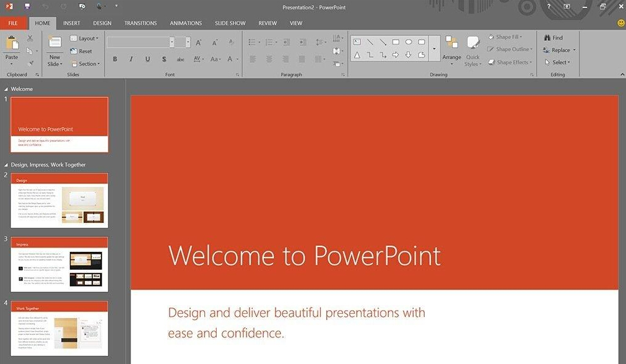The width and height of the screenshot is (626, 364).
Task: Switch to the SLIDE SHOW tab
Action: click(x=230, y=23)
